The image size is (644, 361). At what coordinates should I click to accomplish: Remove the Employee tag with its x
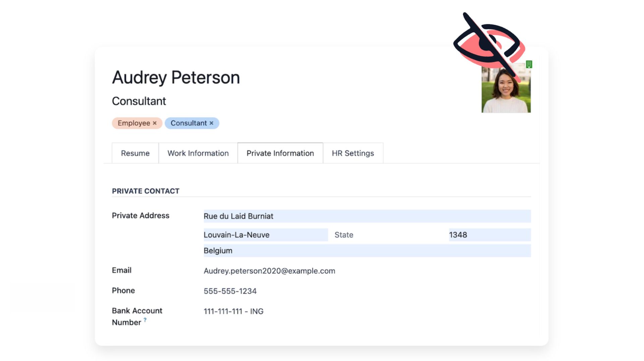point(155,123)
